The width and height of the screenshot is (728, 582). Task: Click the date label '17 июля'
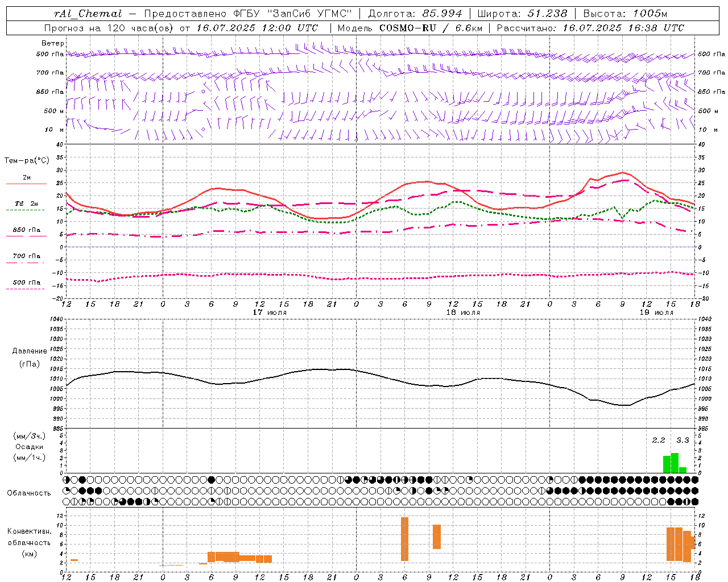[x=270, y=312]
